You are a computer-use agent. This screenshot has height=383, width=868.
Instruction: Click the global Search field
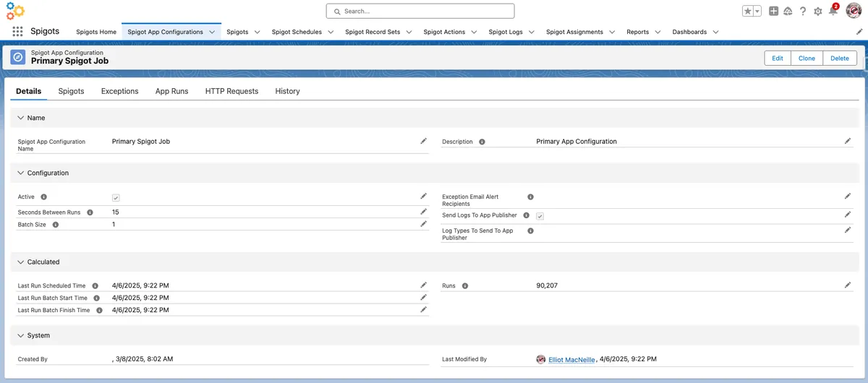(420, 11)
